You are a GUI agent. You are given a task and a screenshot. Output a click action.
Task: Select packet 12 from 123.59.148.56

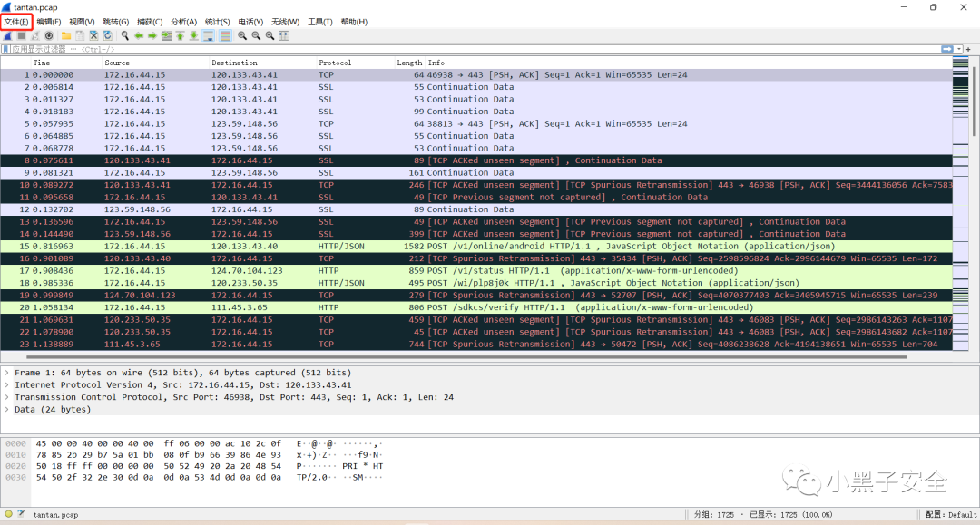(x=476, y=209)
